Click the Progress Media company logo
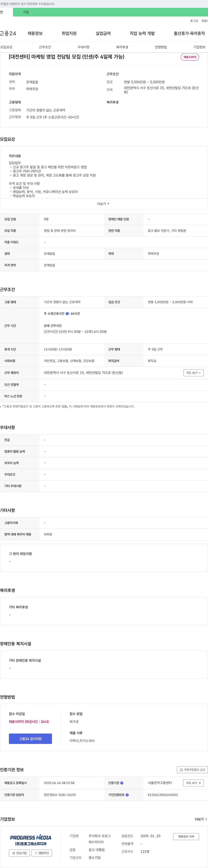 pos(31,840)
